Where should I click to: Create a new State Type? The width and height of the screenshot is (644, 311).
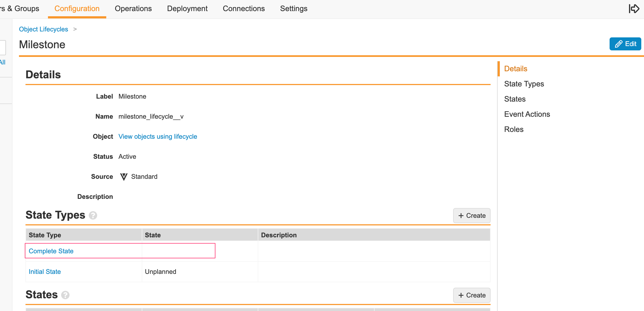pyautogui.click(x=472, y=216)
